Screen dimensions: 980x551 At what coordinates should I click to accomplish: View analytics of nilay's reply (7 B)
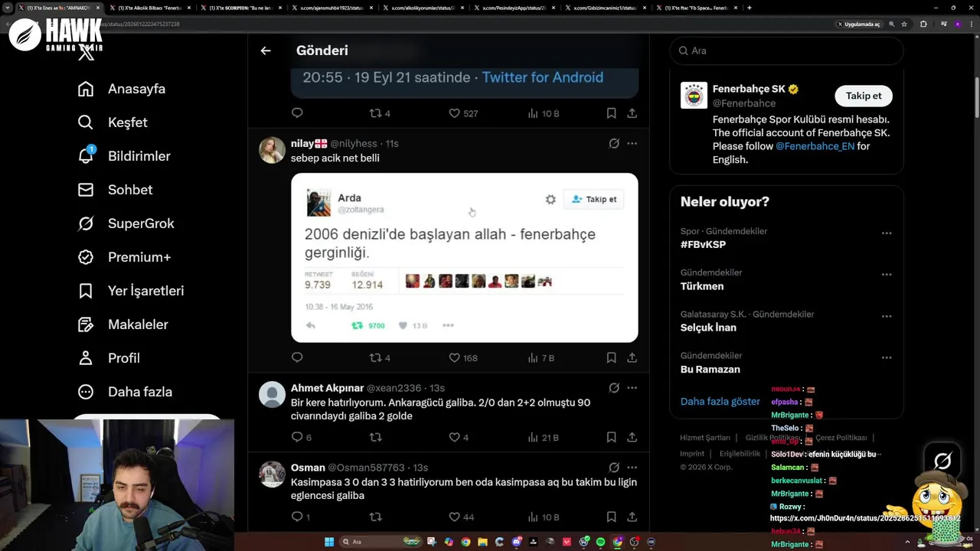pyautogui.click(x=541, y=357)
